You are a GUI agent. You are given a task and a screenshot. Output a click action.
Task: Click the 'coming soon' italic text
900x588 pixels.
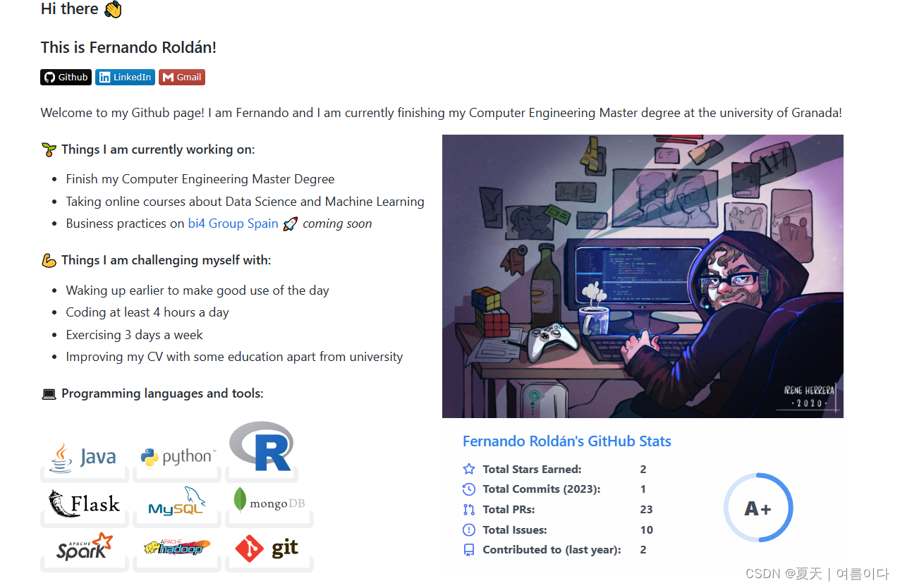click(x=337, y=223)
